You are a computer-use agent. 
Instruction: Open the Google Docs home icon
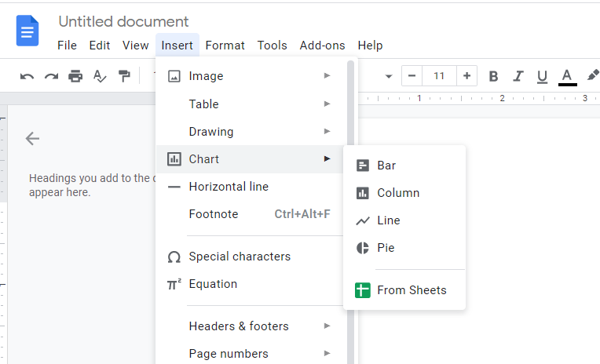click(27, 31)
